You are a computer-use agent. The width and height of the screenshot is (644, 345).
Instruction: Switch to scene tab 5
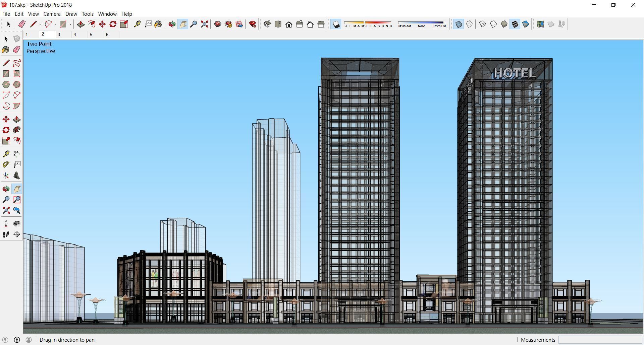point(95,34)
